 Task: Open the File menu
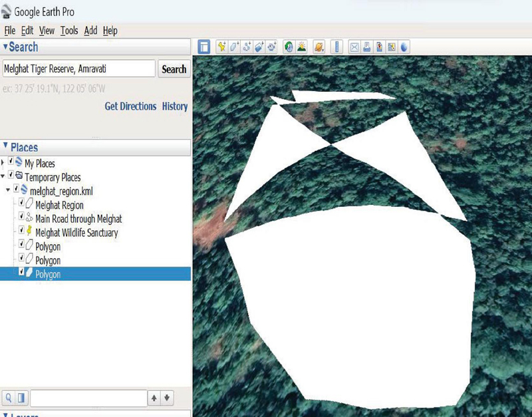coord(10,31)
